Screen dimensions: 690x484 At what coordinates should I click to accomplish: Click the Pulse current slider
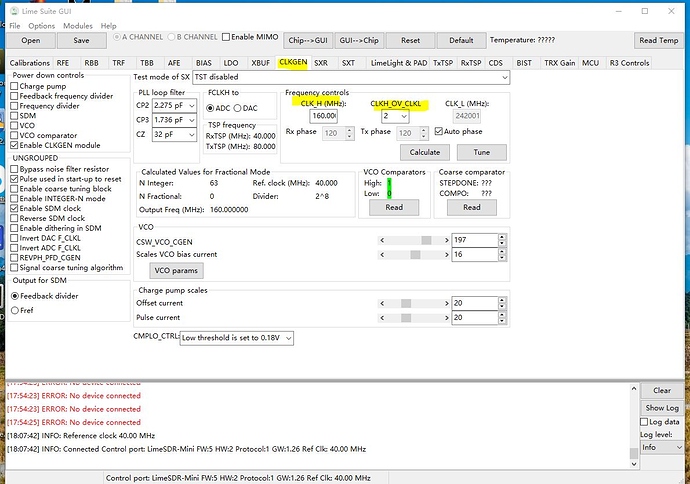pyautogui.click(x=414, y=318)
